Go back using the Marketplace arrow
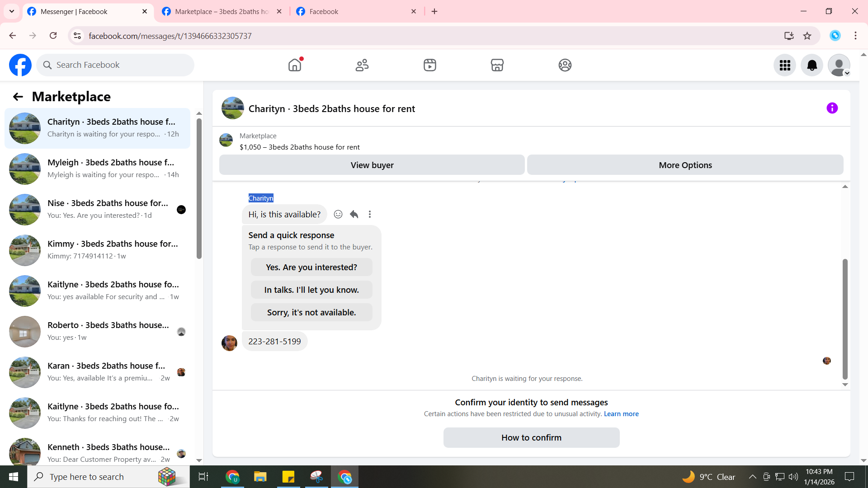The height and width of the screenshot is (488, 868). pyautogui.click(x=18, y=97)
